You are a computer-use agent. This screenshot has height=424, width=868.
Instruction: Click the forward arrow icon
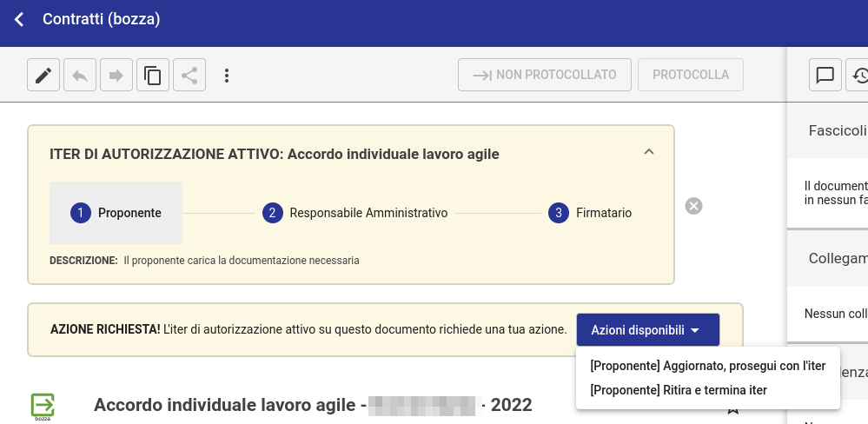116,75
